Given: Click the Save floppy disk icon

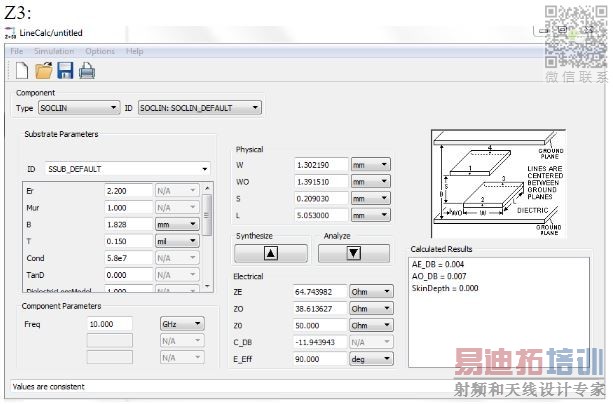Looking at the screenshot, I should (x=65, y=71).
